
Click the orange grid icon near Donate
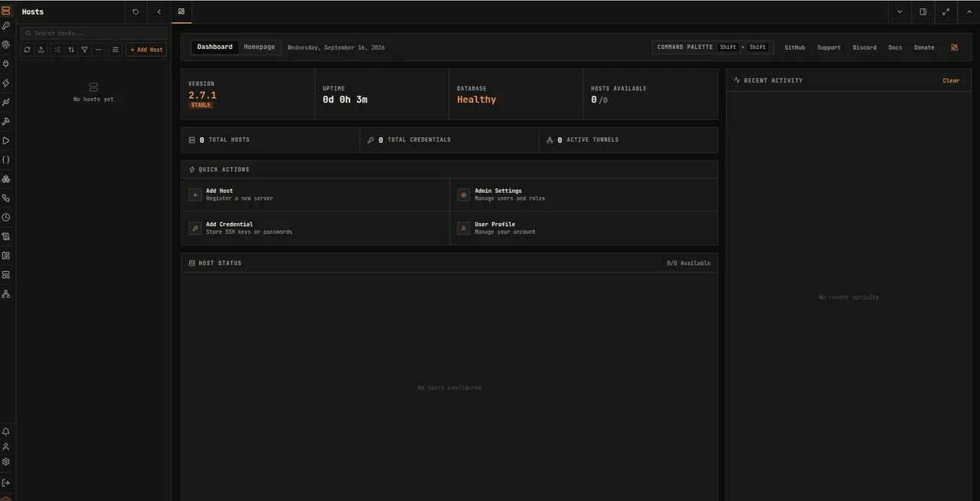pyautogui.click(x=955, y=47)
